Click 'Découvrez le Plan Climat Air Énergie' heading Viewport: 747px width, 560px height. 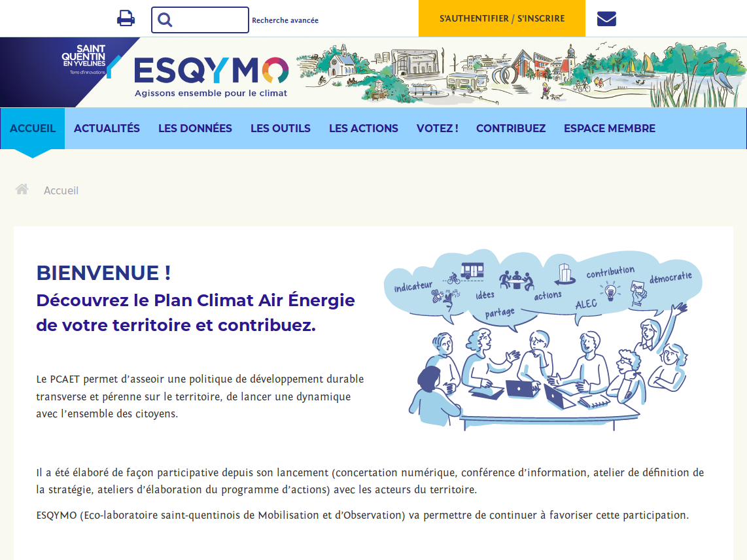click(x=196, y=313)
